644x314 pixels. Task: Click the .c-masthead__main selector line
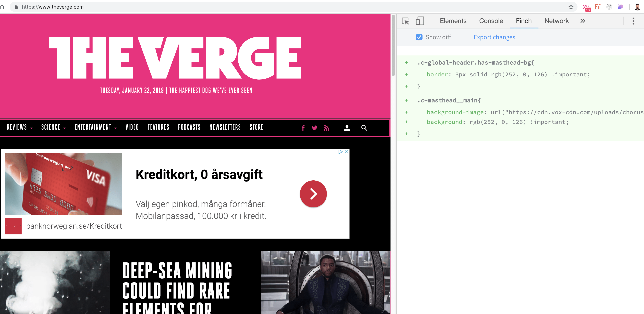[449, 100]
